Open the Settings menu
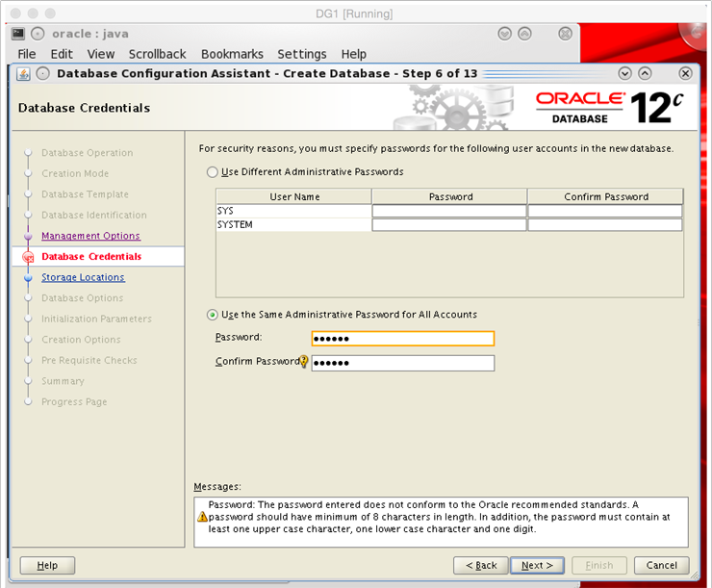 click(302, 54)
